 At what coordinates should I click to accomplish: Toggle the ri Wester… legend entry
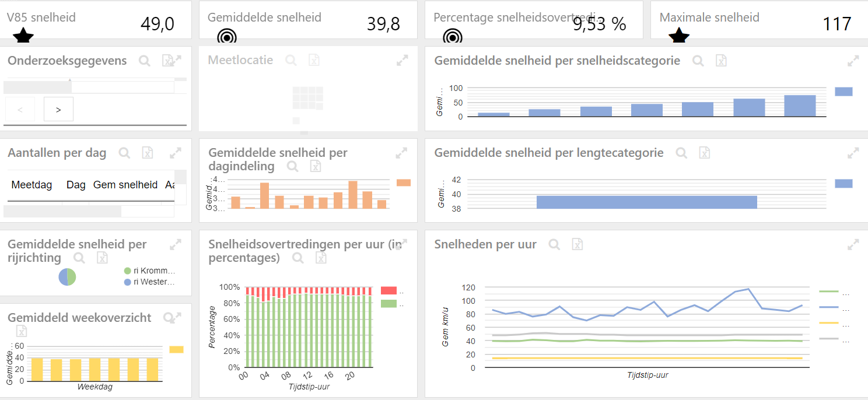tap(127, 282)
